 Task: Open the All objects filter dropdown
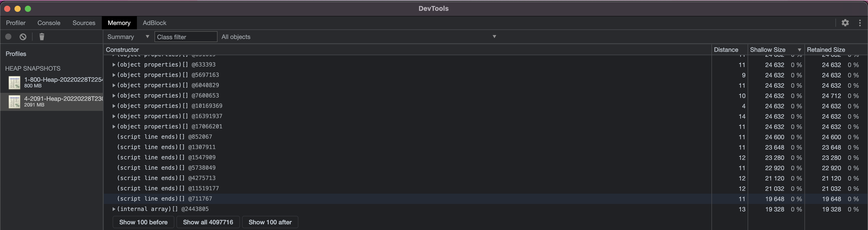click(359, 37)
